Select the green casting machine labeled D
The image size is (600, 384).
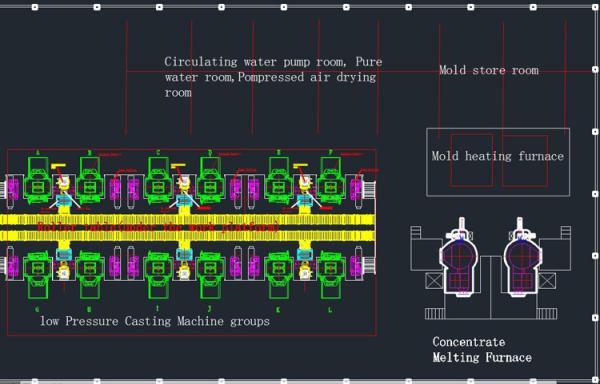[x=210, y=183]
